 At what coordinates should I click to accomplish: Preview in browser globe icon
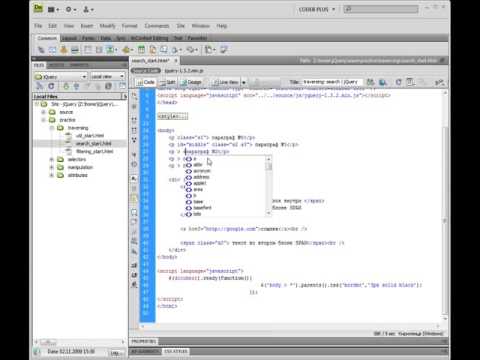tap(383, 82)
